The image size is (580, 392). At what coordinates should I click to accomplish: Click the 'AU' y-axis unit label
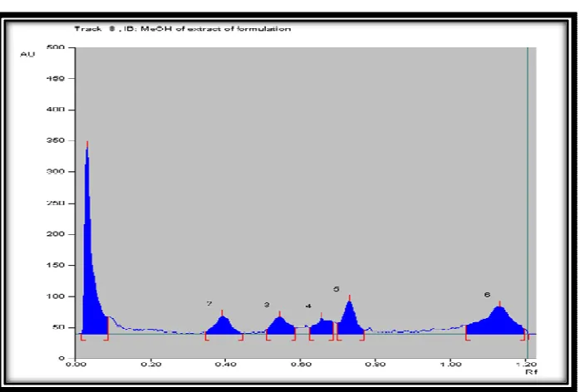[x=27, y=54]
